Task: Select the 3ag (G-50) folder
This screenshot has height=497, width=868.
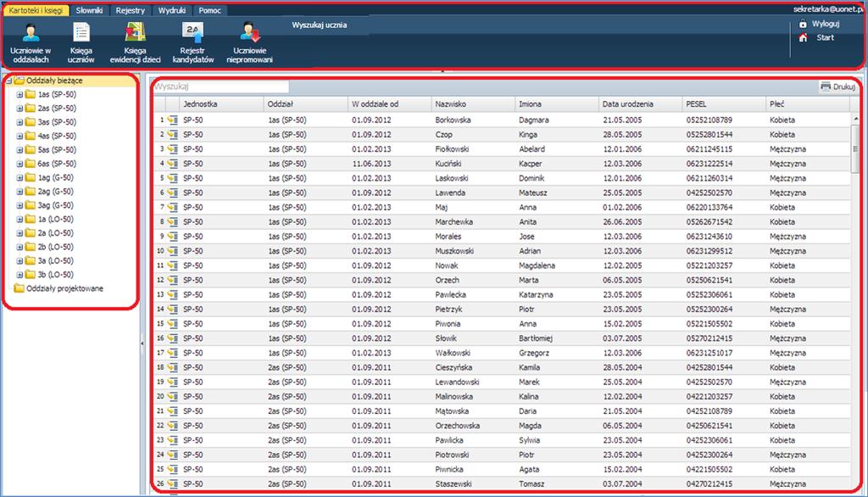Action: coord(49,205)
